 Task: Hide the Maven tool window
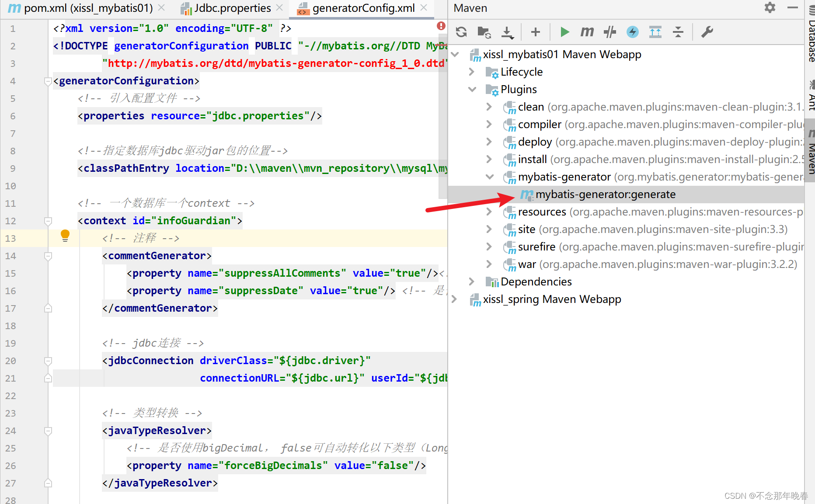click(x=793, y=7)
